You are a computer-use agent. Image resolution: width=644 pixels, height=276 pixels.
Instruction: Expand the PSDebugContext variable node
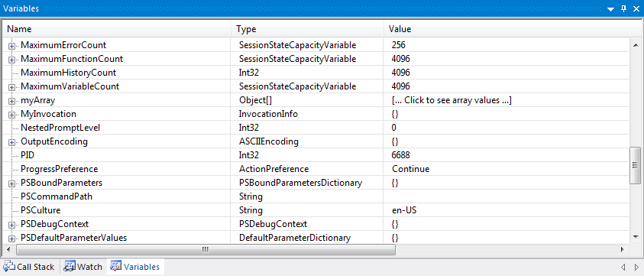pyautogui.click(x=12, y=225)
